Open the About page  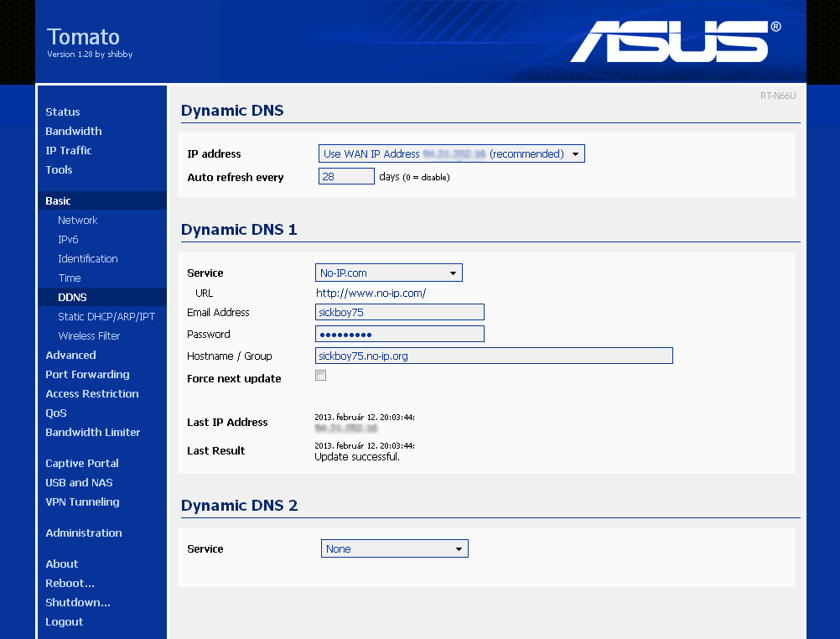point(61,564)
